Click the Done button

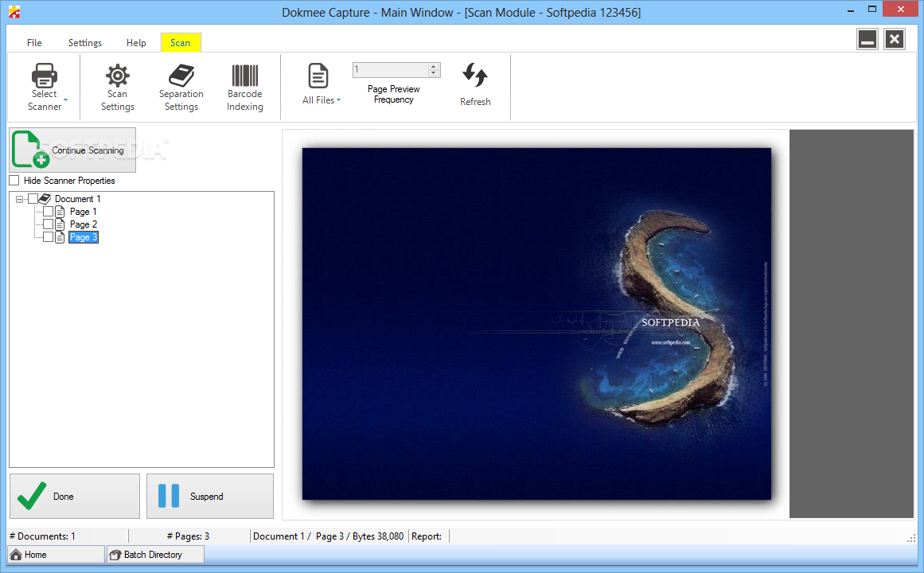pyautogui.click(x=75, y=497)
